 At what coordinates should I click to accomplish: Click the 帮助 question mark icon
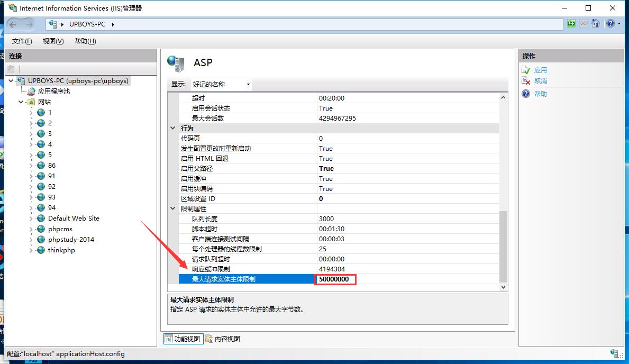(x=526, y=94)
